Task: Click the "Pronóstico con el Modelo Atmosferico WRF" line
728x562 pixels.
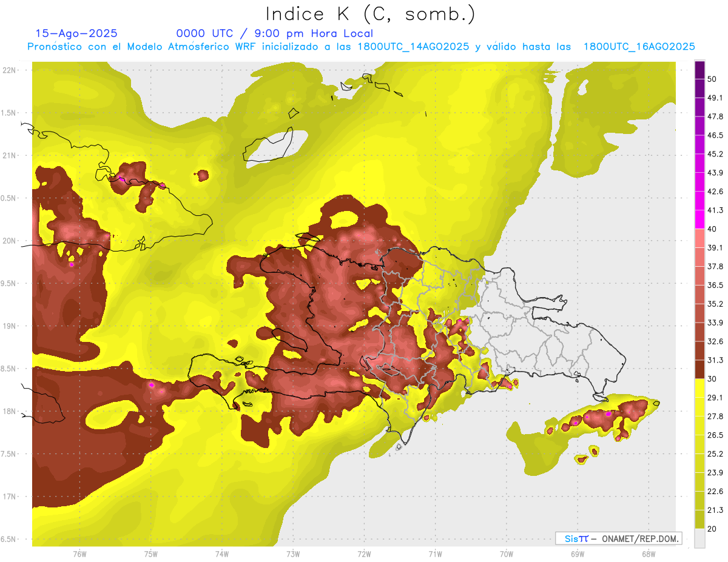Action: (x=361, y=47)
